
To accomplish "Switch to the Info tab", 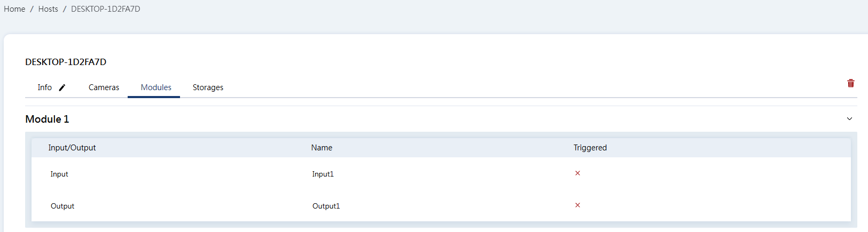I will [44, 87].
